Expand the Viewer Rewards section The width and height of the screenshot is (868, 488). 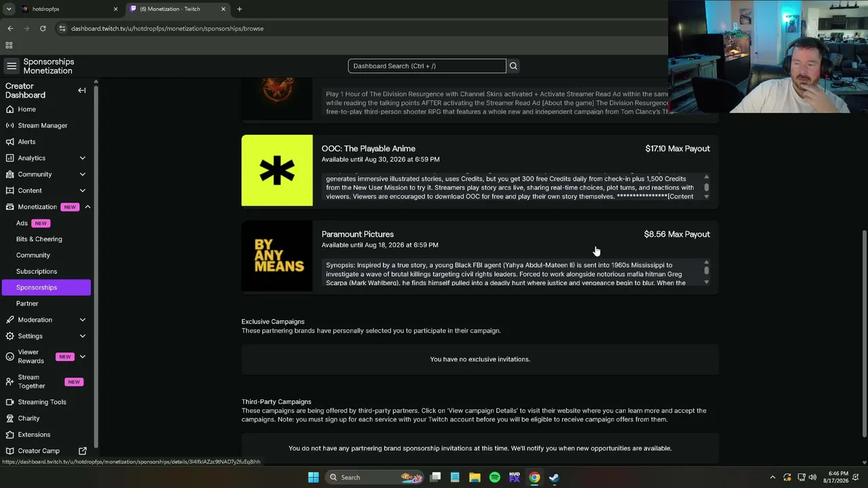(x=83, y=357)
